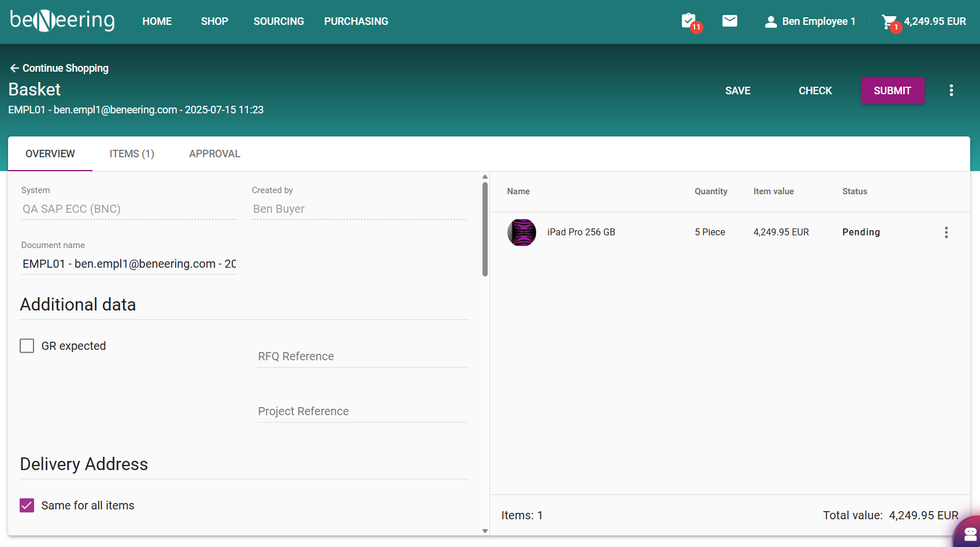Click the iPad Pro product thumbnail
Image resolution: width=980 pixels, height=547 pixels.
pyautogui.click(x=522, y=232)
